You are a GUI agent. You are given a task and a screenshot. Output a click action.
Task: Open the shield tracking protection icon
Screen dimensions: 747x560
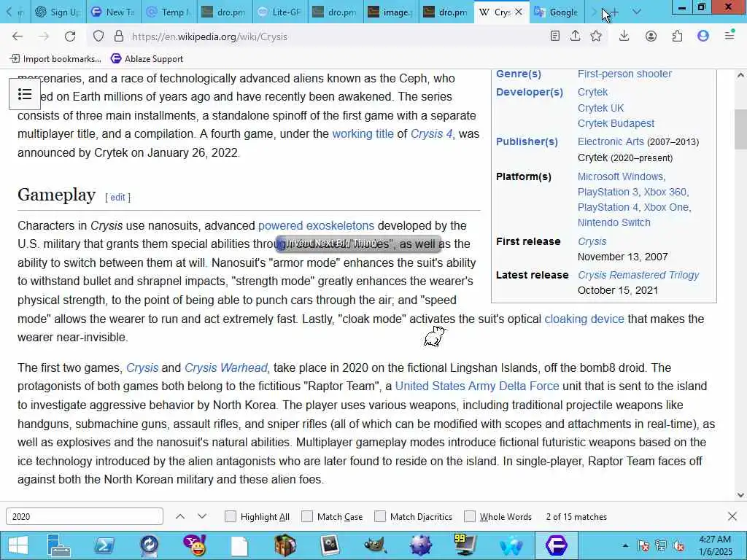[x=98, y=36]
